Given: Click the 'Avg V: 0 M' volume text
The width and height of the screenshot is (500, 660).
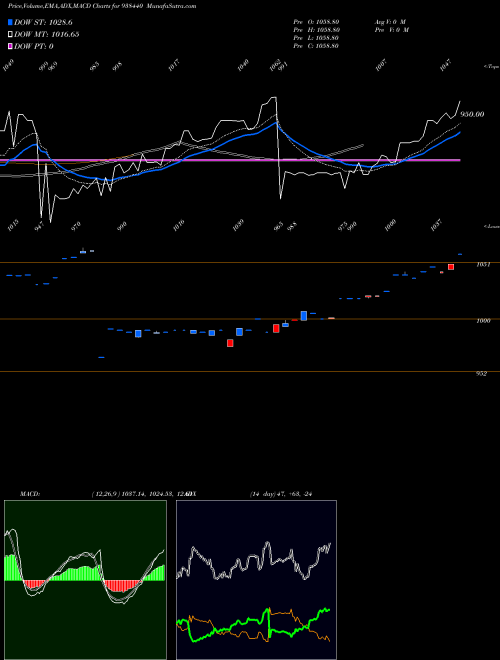Looking at the screenshot, I should point(389,22).
